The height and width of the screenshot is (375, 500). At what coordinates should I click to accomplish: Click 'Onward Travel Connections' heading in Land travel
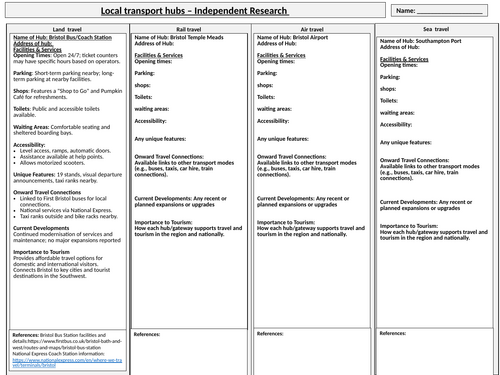tap(47, 192)
